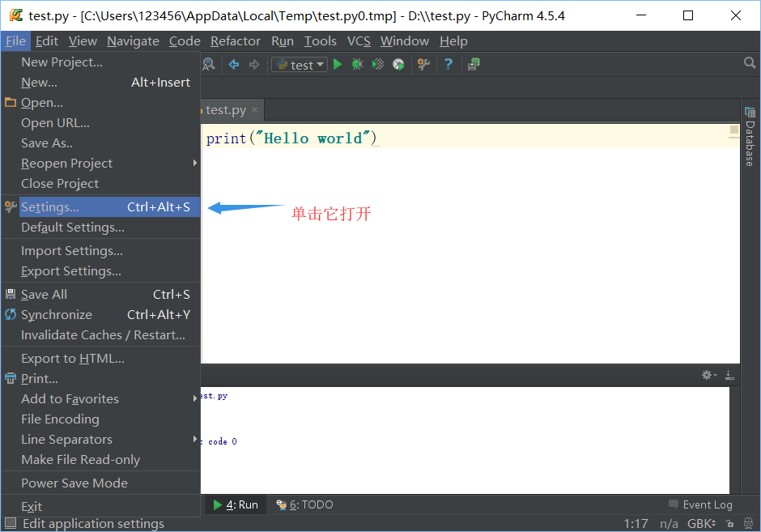Open the Help menu
The height and width of the screenshot is (532, 761).
[453, 41]
